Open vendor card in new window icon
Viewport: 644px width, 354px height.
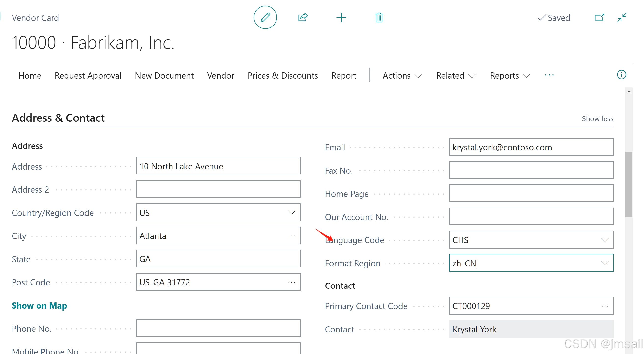(599, 17)
